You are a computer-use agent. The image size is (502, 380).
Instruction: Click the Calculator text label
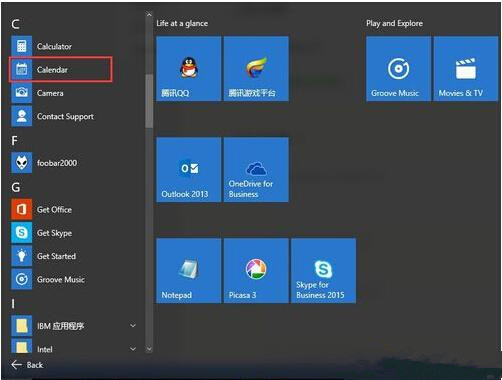tap(54, 46)
